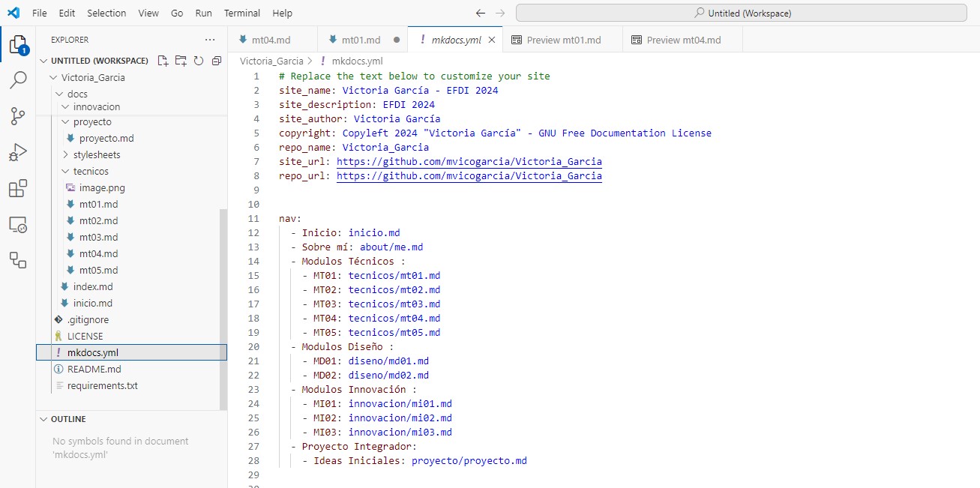Screen dimensions: 980x488
Task: Open the Selection menu
Action: [x=106, y=13]
